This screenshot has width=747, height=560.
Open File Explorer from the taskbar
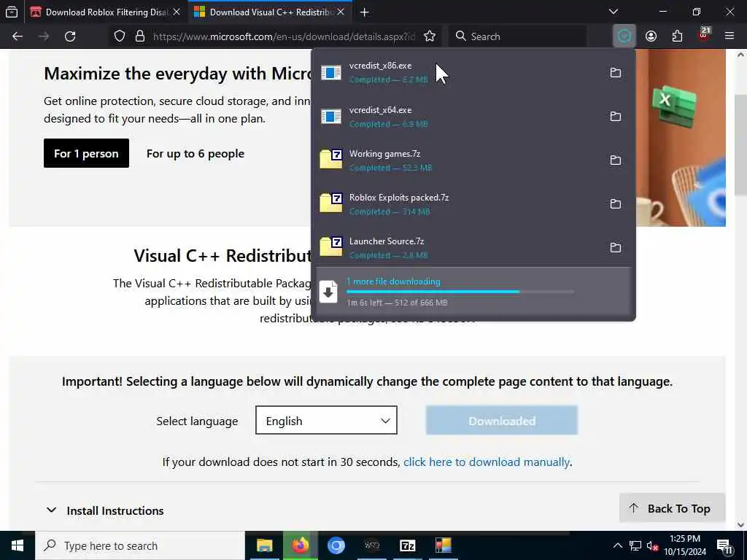[x=264, y=545]
